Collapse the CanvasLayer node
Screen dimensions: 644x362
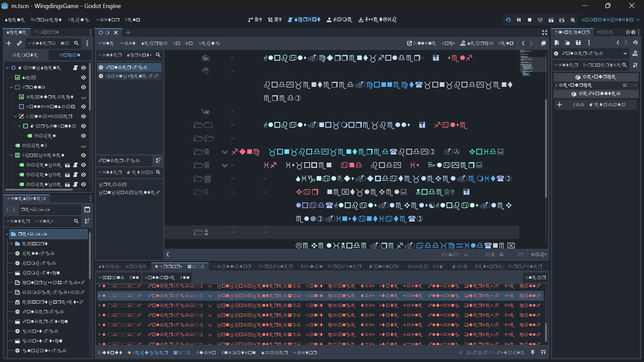pyautogui.click(x=15, y=116)
